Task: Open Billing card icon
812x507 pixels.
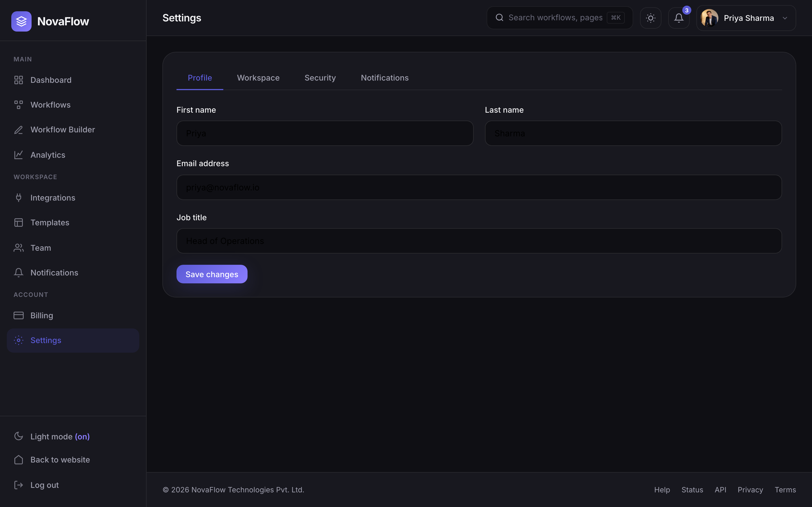Action: pyautogui.click(x=18, y=315)
